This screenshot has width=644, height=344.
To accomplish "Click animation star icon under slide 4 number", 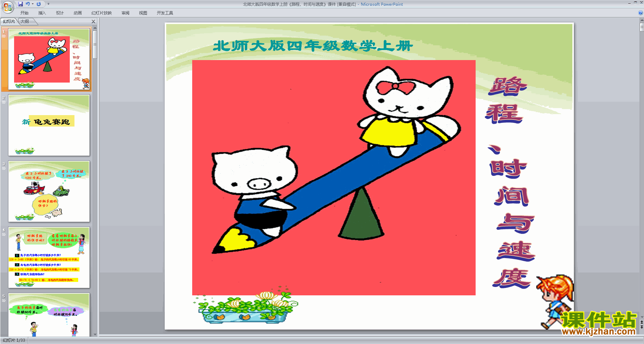I will point(4,234).
